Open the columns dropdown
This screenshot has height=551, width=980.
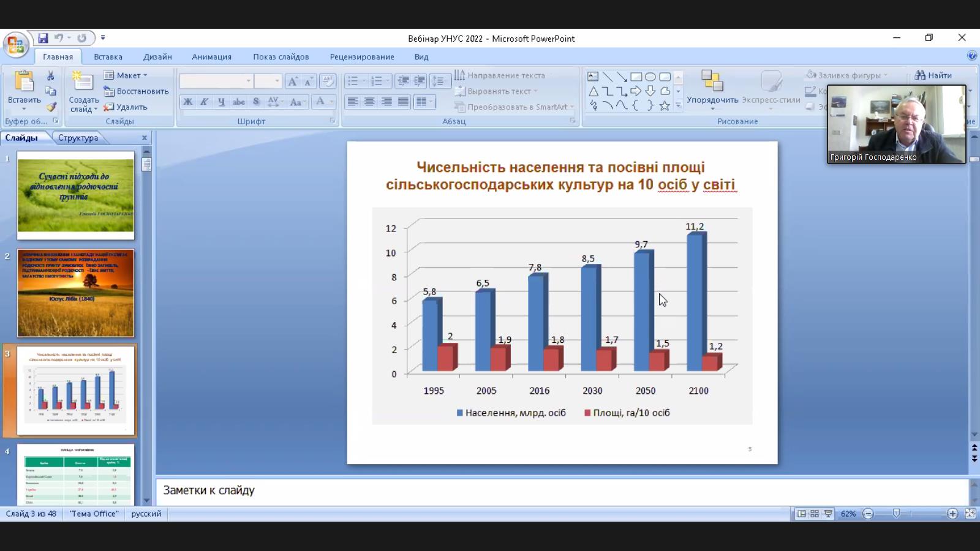[x=424, y=102]
